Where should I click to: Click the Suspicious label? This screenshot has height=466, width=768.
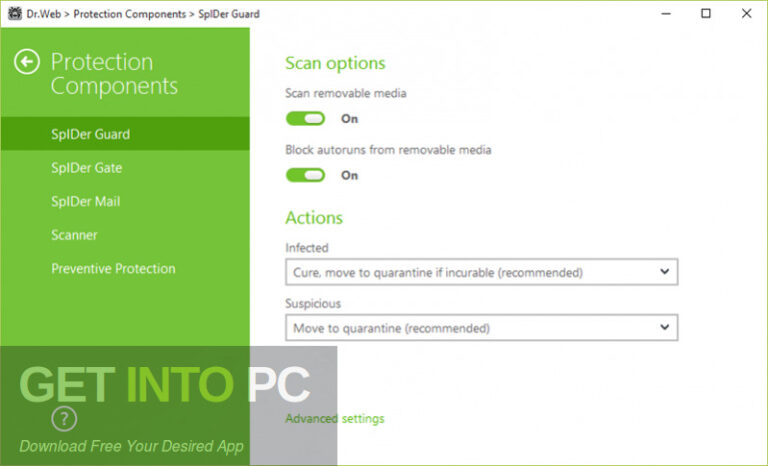point(313,304)
